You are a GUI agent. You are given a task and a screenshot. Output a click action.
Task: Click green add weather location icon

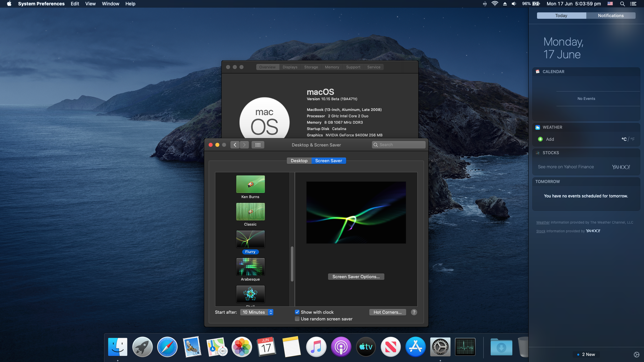click(x=540, y=139)
